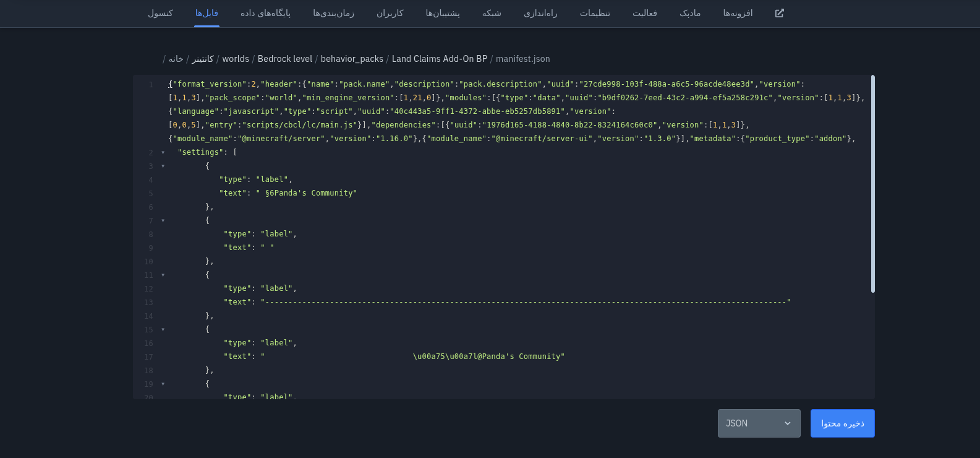Screen dimensions: 980x458
Task: Navigate to خانه in breadcrumb
Action: pos(176,59)
